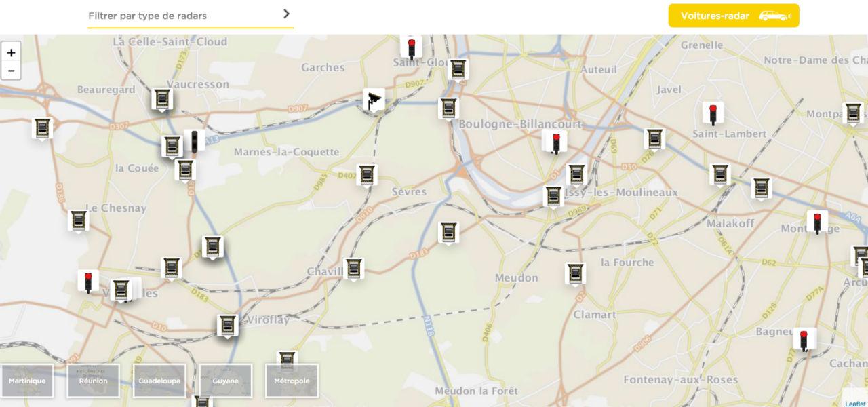Zoom out using the minus control
Image resolution: width=868 pixels, height=407 pixels.
pos(11,69)
